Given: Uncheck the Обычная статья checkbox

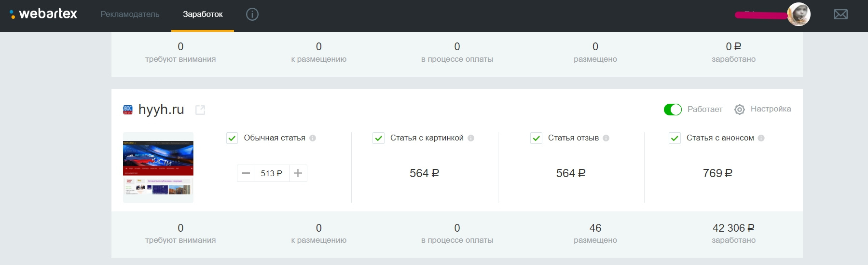Looking at the screenshot, I should 232,139.
